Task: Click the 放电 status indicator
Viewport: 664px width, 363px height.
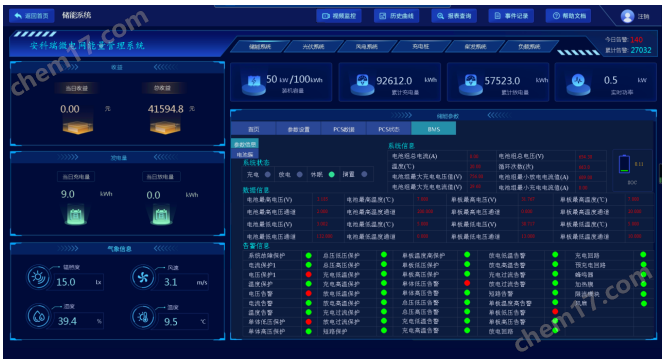Action: [x=300, y=175]
